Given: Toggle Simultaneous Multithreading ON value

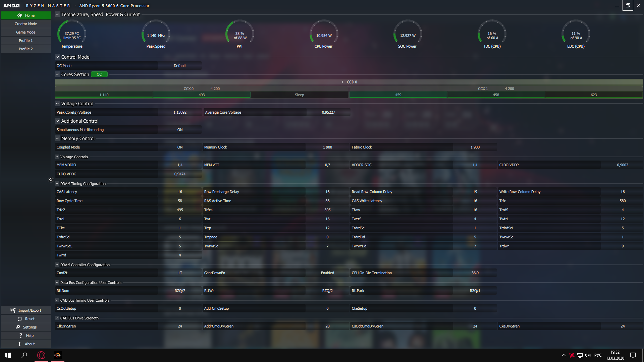Looking at the screenshot, I should pos(180,130).
